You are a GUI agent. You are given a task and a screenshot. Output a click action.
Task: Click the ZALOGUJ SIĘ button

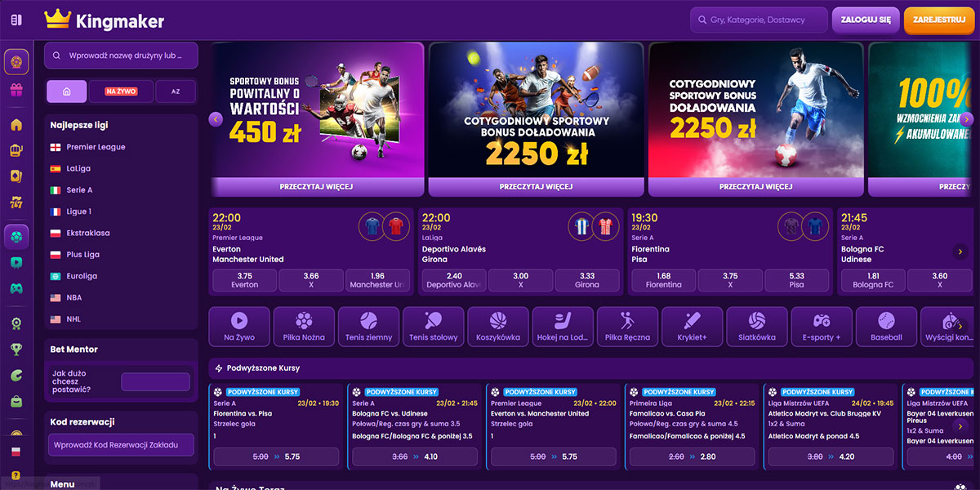pos(866,20)
